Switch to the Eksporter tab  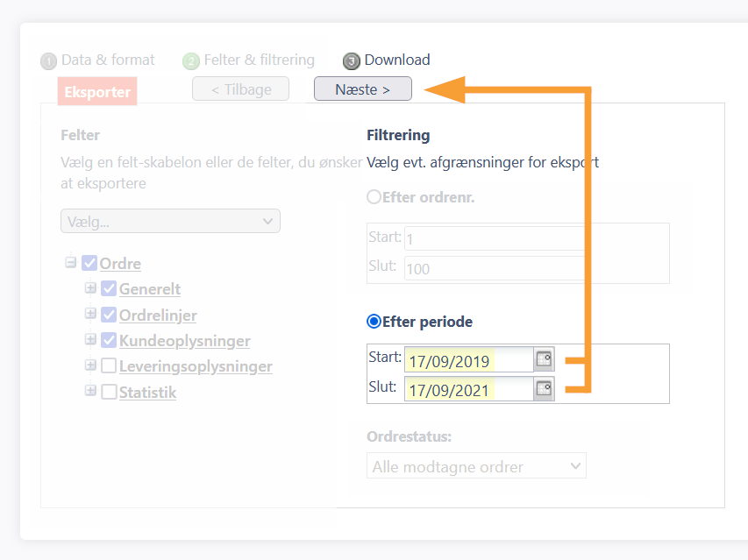click(97, 91)
